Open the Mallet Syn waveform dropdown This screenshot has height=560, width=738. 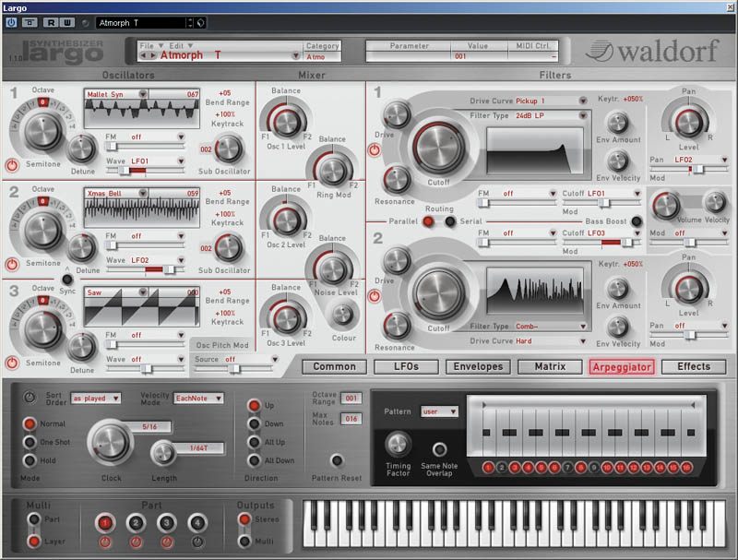coord(143,94)
